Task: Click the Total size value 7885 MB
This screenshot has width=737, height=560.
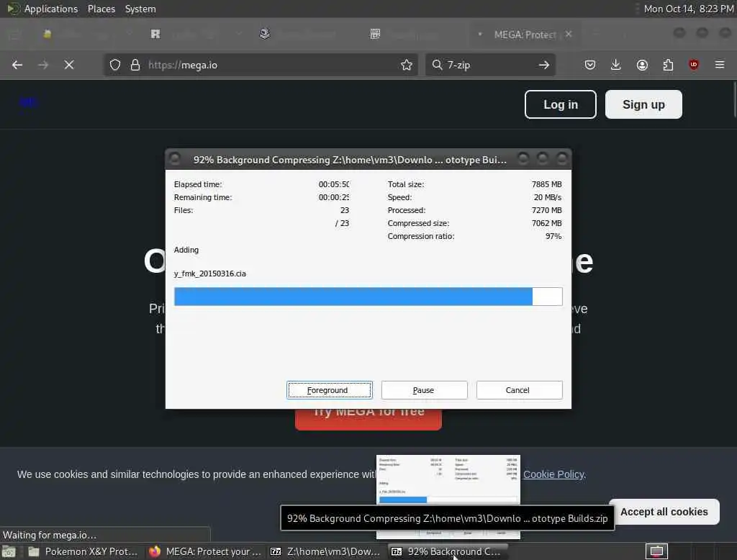Action: pos(547,184)
